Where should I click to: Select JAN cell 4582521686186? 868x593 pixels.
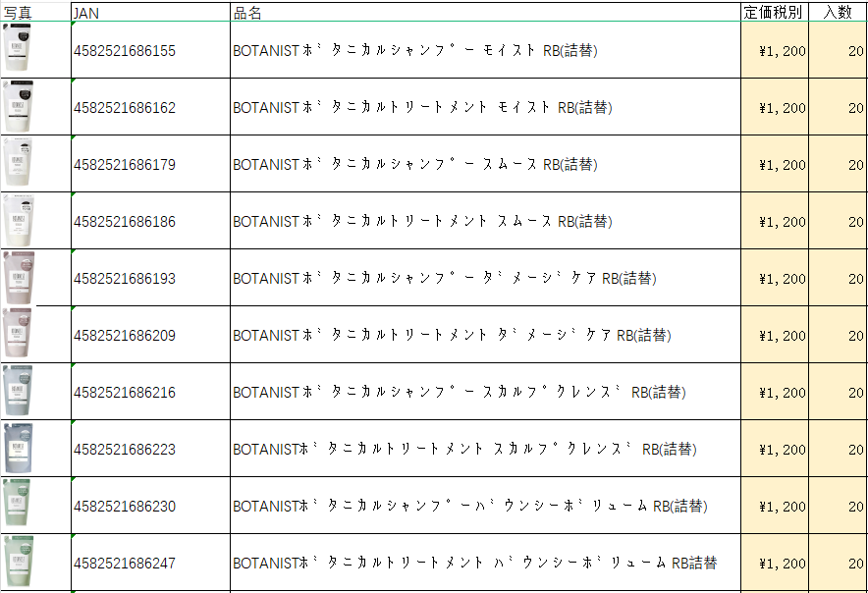[x=150, y=221]
